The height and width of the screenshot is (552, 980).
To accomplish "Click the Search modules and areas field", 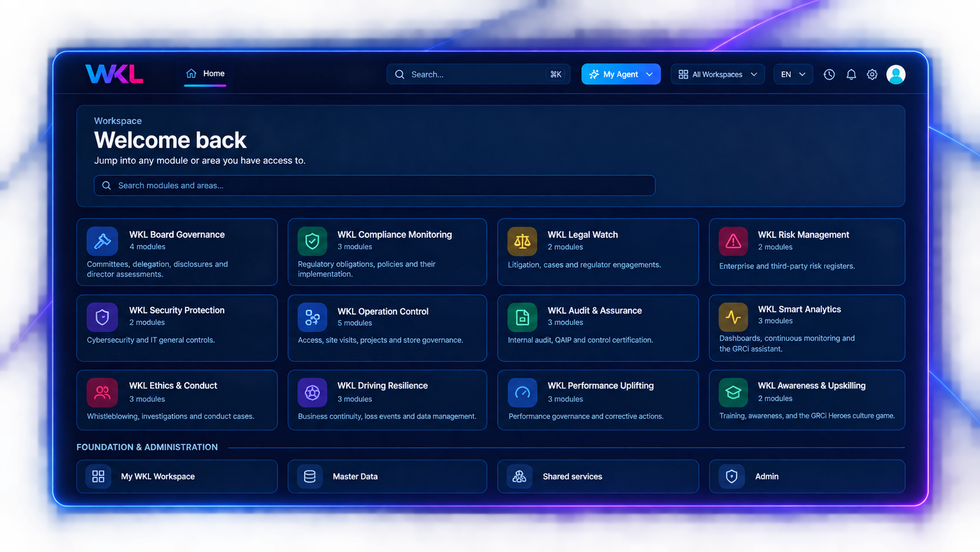I will tap(374, 185).
